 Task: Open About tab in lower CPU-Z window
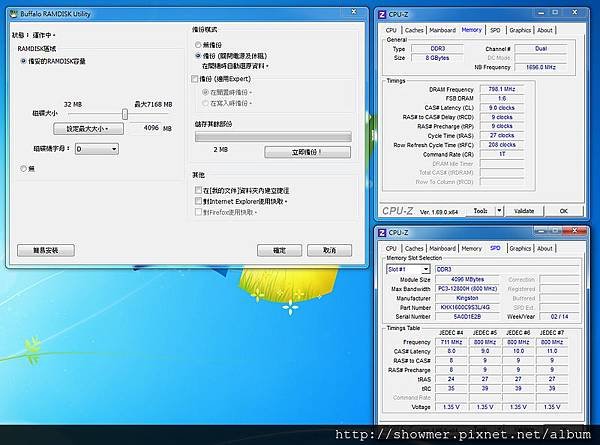click(x=545, y=249)
